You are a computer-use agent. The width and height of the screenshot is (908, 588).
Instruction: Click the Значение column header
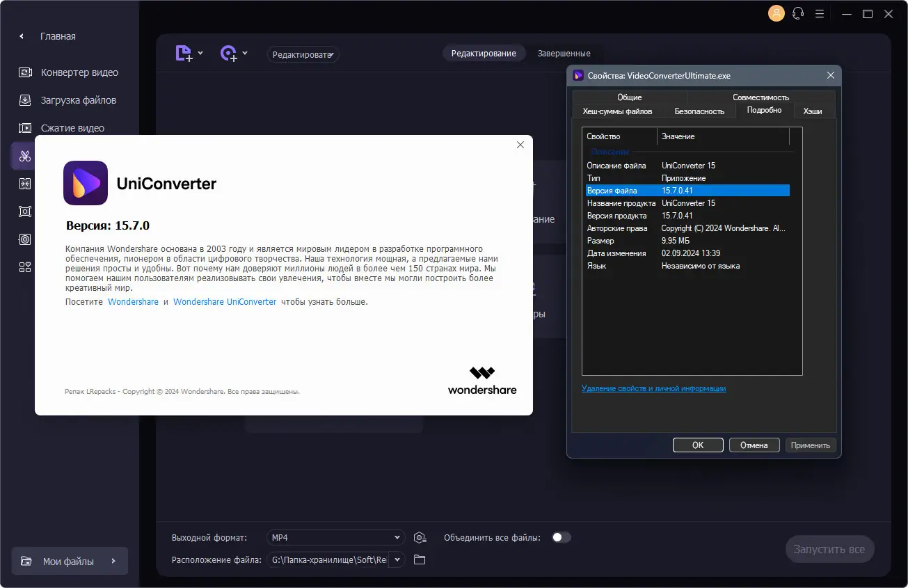(723, 136)
